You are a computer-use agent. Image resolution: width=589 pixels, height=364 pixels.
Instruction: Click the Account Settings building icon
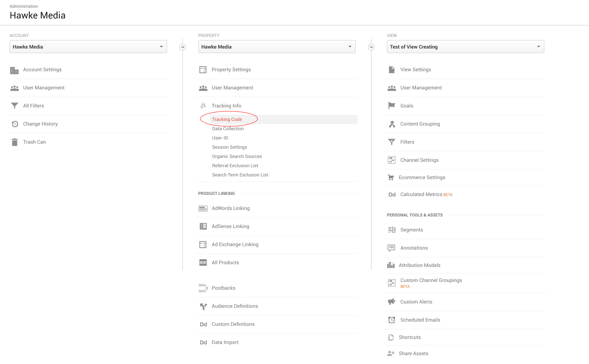(x=14, y=70)
